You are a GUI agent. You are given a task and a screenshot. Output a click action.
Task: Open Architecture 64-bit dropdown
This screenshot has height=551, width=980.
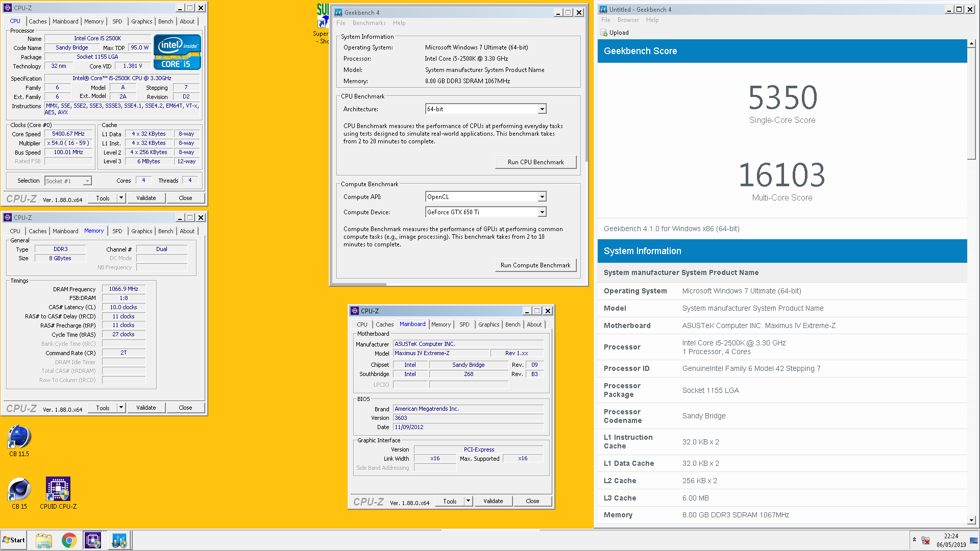(542, 109)
